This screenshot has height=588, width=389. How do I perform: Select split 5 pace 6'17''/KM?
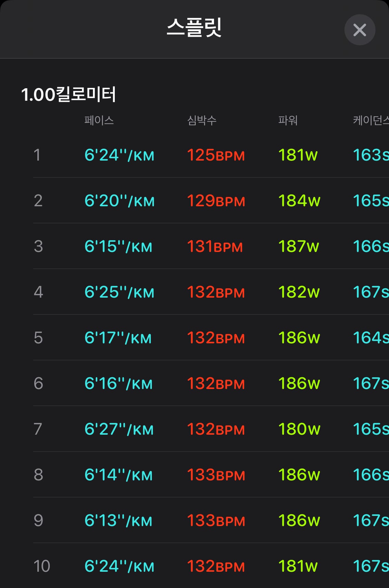point(118,338)
